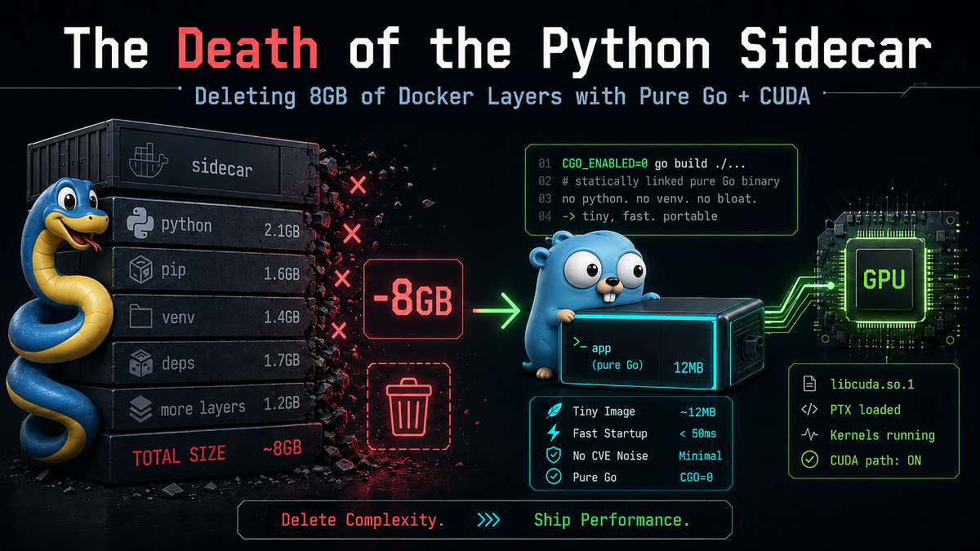Click the 'Fast Startup' label
The image size is (980, 551).
(x=610, y=433)
